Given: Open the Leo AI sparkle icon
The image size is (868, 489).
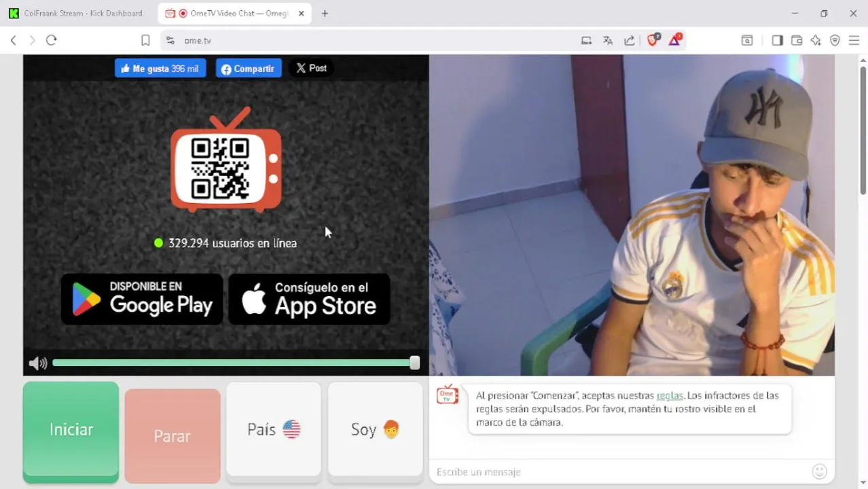Looking at the screenshot, I should click(816, 41).
